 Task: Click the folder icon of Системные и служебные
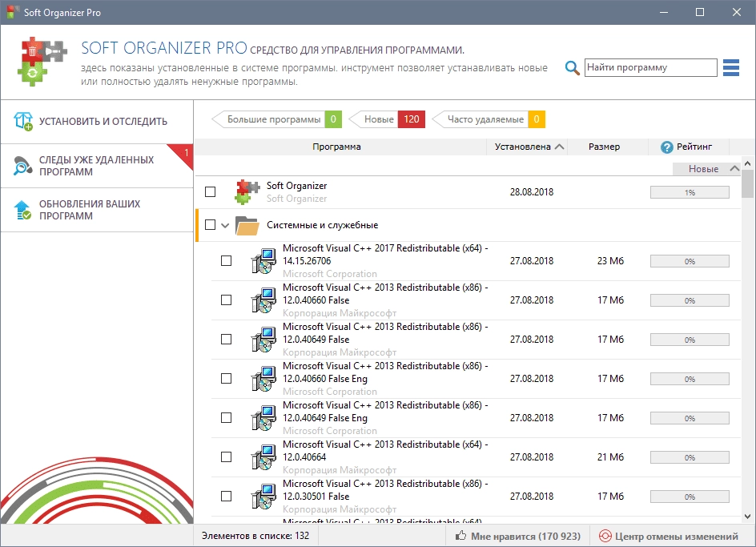click(x=247, y=225)
